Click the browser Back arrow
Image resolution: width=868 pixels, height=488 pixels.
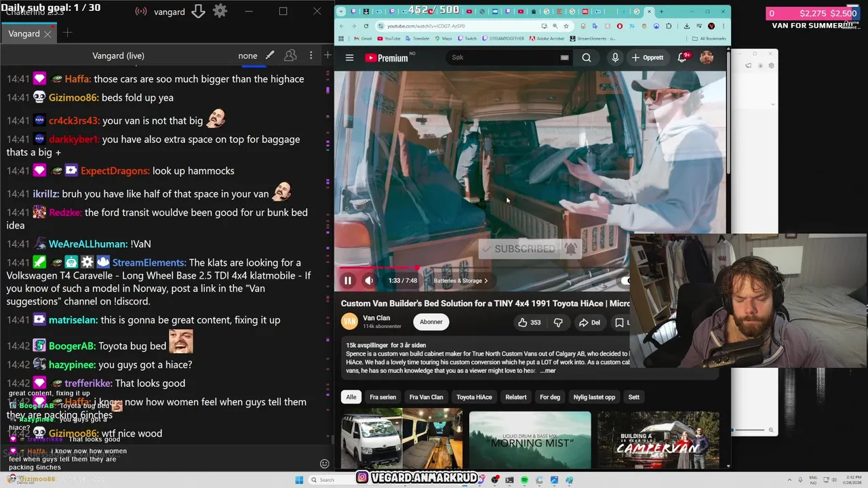point(342,26)
